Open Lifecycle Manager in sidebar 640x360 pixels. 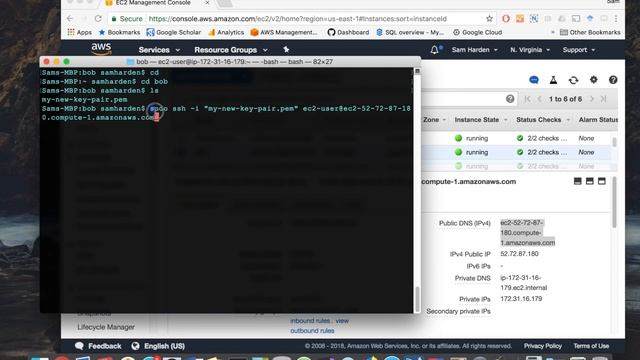coord(106,327)
